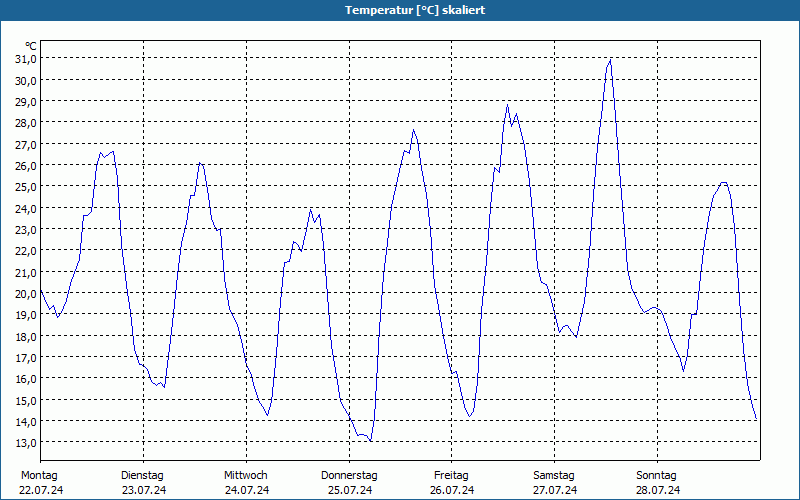Viewport: 800px width, 500px height.
Task: Click the Samstag day label
Action: pos(554,476)
